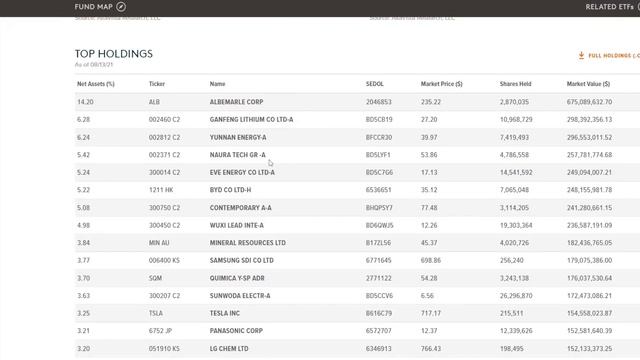640x360 pixels.
Task: Click the 002460 C2 ticker cell
Action: [x=164, y=120]
